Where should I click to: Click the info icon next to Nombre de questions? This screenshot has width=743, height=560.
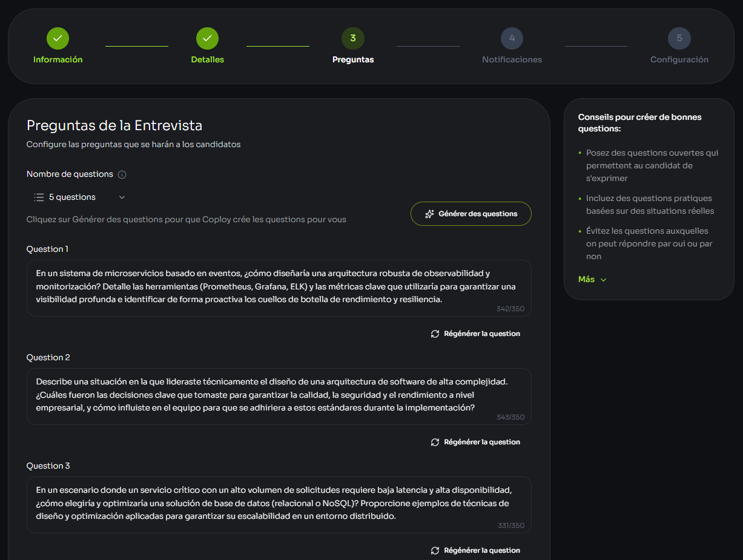pos(121,174)
